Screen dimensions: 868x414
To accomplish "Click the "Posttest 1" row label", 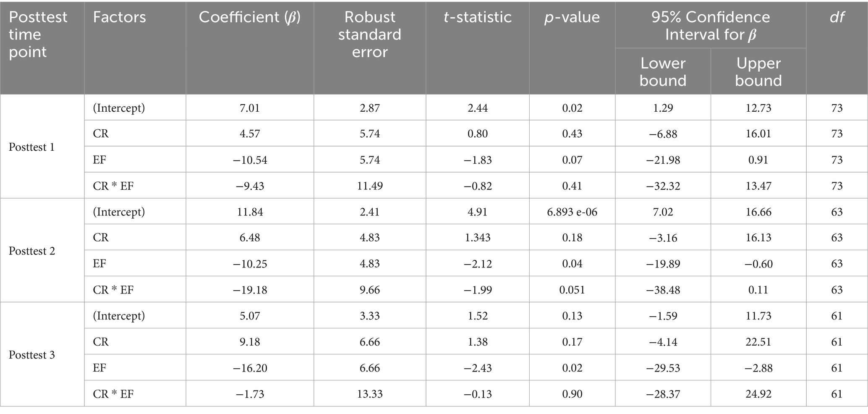I will click(31, 147).
